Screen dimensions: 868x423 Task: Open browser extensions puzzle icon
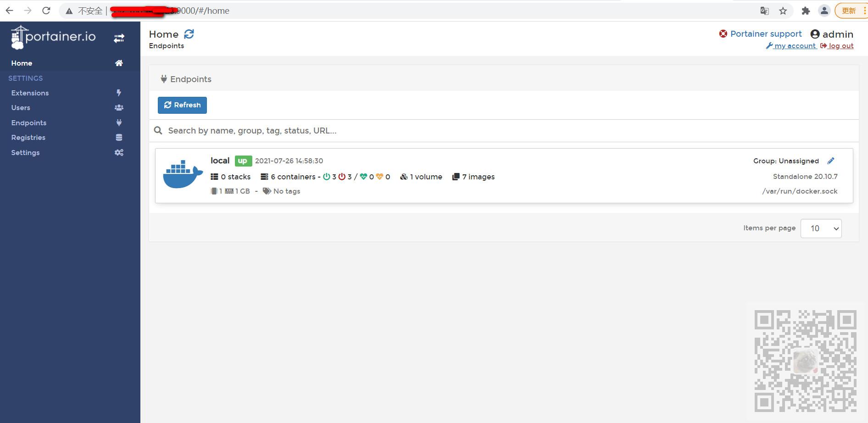(806, 11)
